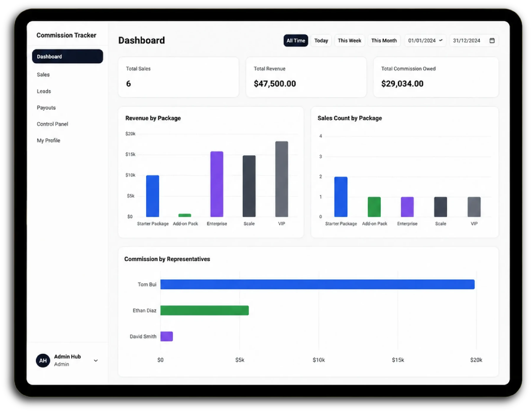Open the calendar icon in end date field

[x=492, y=40]
